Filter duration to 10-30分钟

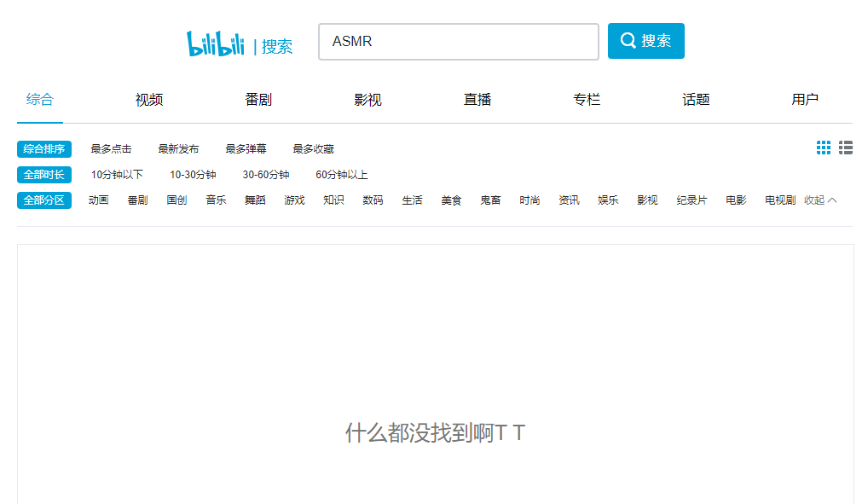click(193, 175)
